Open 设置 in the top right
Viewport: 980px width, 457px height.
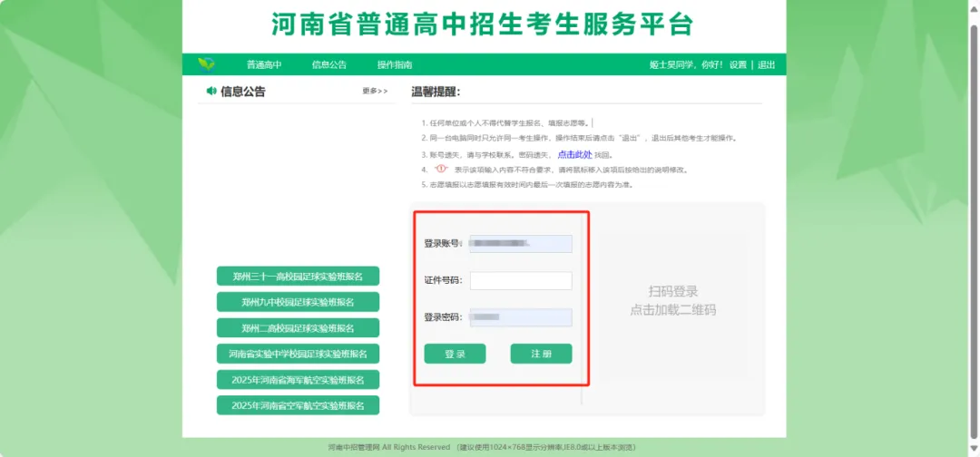click(738, 65)
